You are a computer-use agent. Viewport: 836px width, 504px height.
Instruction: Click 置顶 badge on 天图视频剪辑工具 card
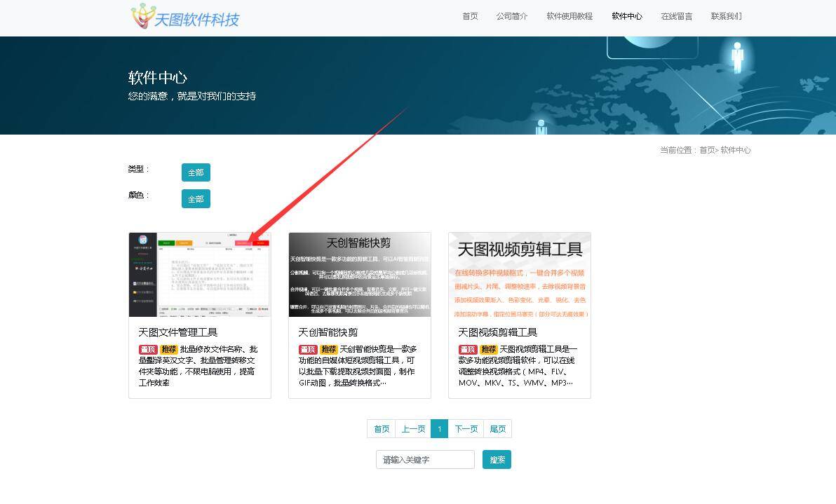(468, 350)
